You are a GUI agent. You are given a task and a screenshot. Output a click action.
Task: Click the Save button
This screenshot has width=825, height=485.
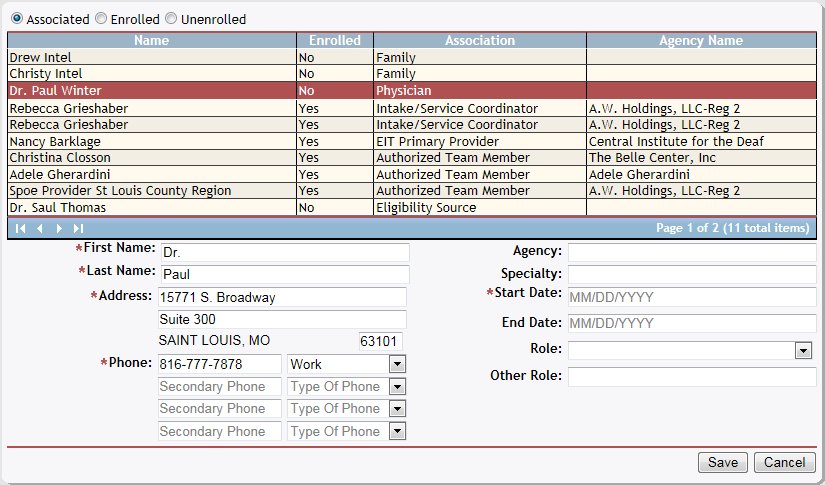722,462
